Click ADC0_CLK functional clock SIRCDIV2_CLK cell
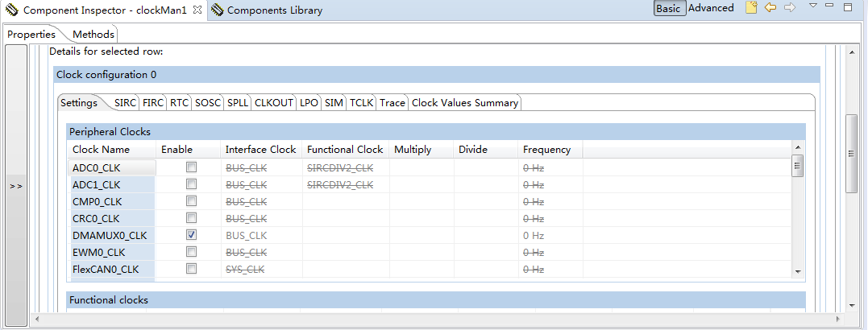 [346, 167]
